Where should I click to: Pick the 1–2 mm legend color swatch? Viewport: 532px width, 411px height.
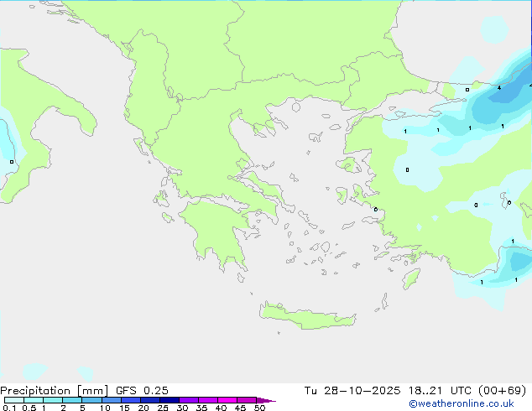tap(53, 400)
